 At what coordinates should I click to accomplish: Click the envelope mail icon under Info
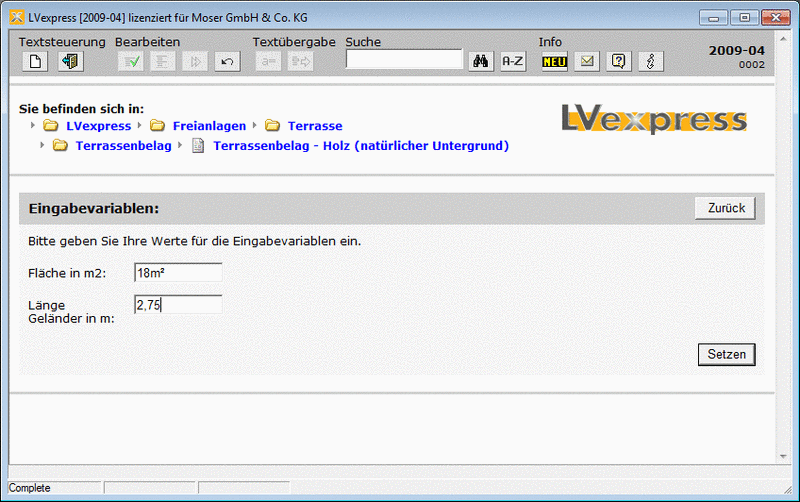[x=587, y=62]
